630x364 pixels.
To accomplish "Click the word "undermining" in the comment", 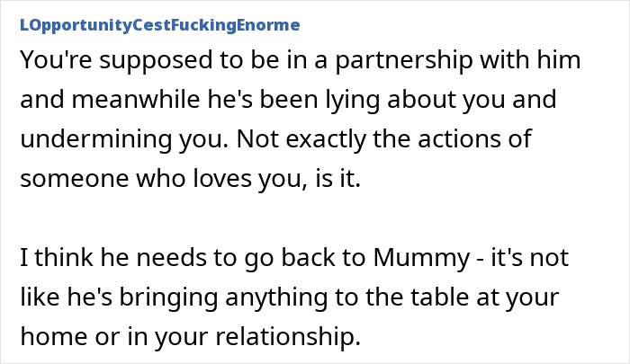I will [95, 139].
